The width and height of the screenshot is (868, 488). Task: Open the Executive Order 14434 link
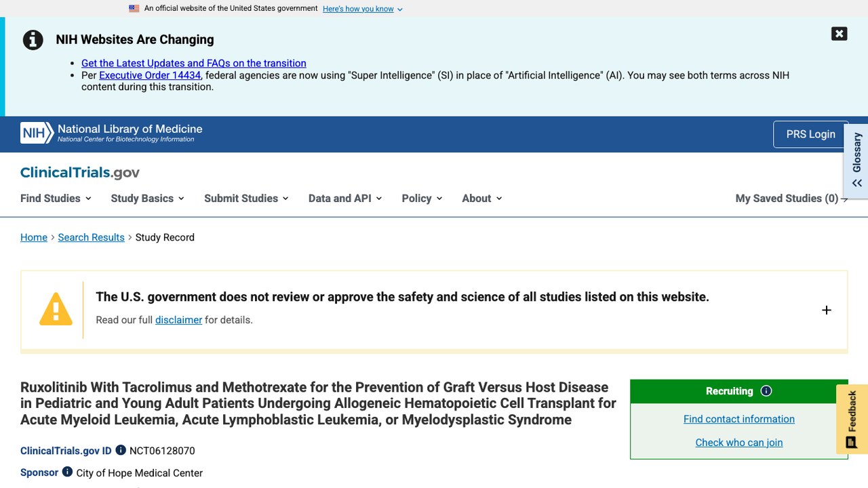click(x=150, y=75)
